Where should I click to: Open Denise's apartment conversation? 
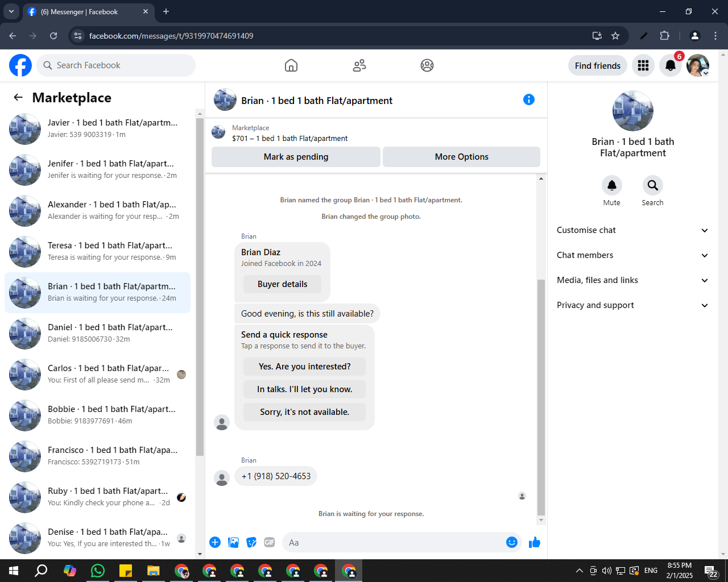[x=98, y=538]
